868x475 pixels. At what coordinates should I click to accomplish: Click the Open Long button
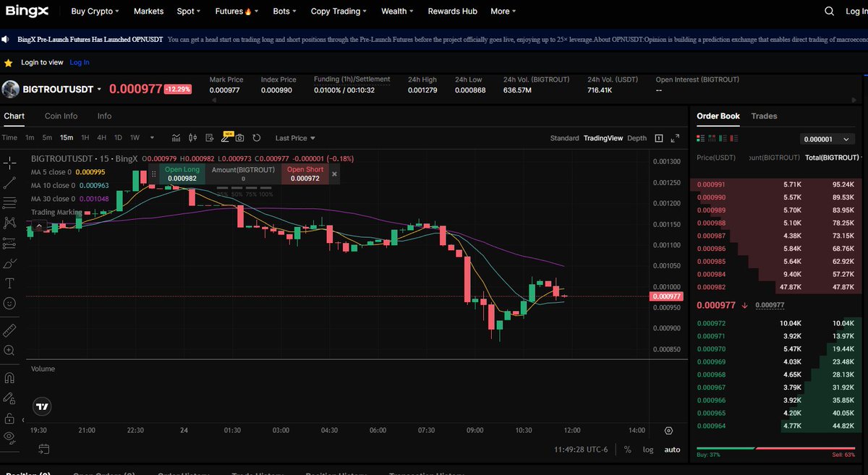click(182, 174)
